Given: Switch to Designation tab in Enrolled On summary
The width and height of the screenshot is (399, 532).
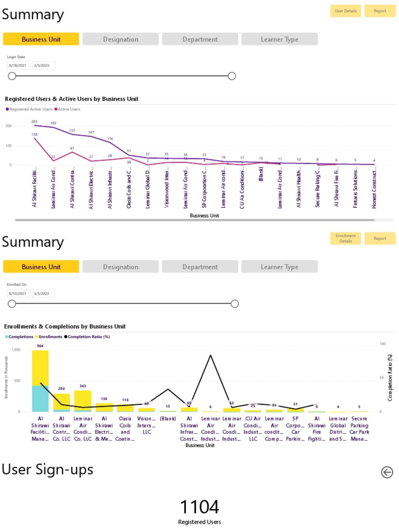Looking at the screenshot, I should click(121, 267).
